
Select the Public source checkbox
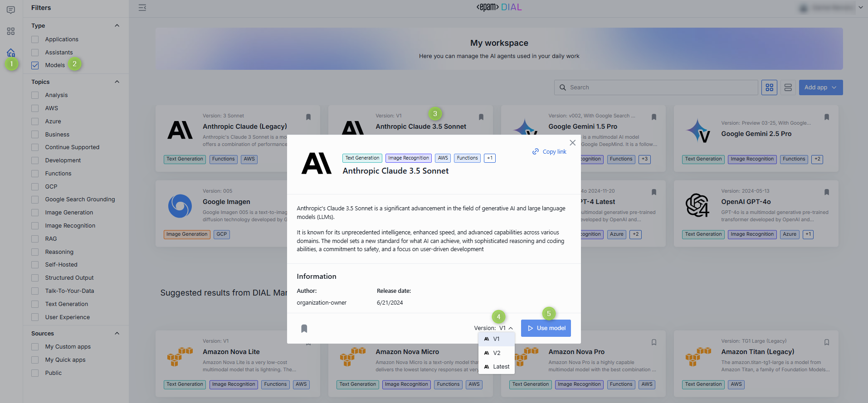click(35, 373)
